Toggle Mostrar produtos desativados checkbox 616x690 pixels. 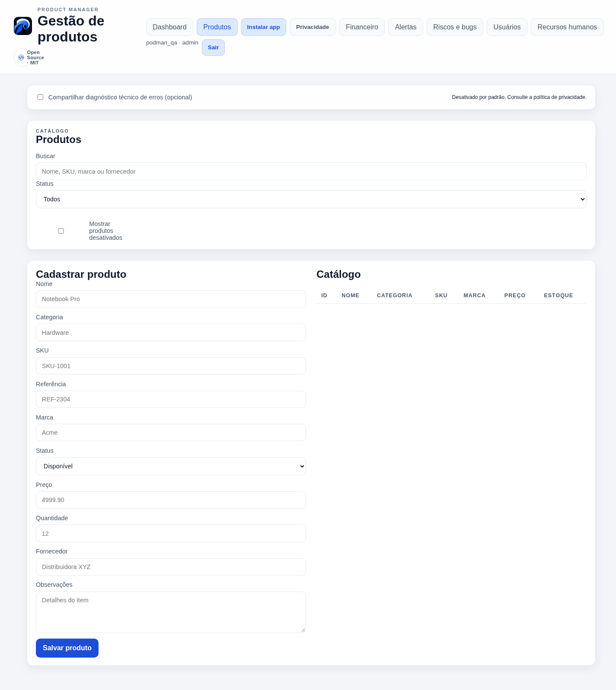[61, 231]
